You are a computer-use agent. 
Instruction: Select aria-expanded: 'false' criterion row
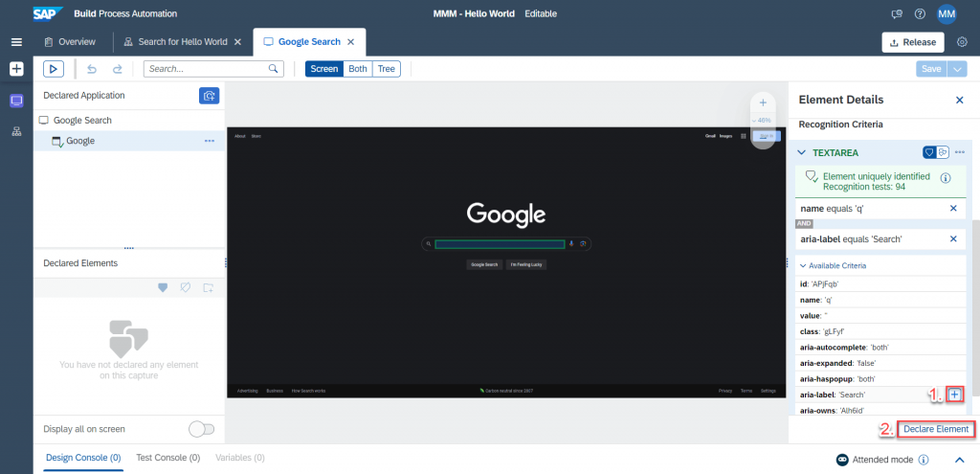click(x=880, y=363)
